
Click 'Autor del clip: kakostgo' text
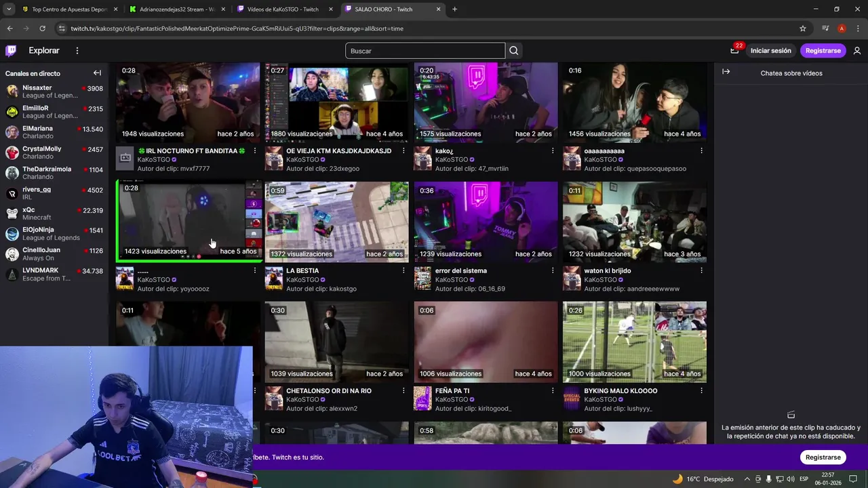pos(321,289)
